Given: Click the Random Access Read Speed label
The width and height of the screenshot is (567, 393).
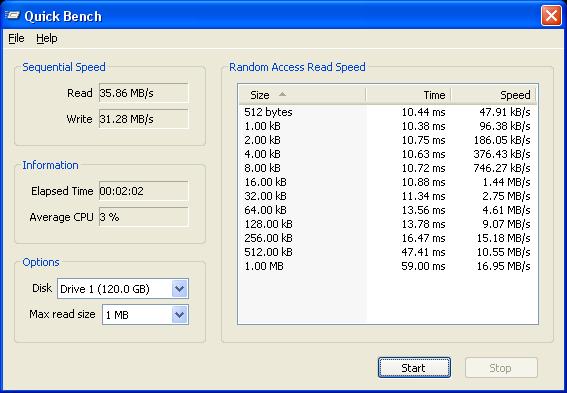Looking at the screenshot, I should click(x=297, y=67).
